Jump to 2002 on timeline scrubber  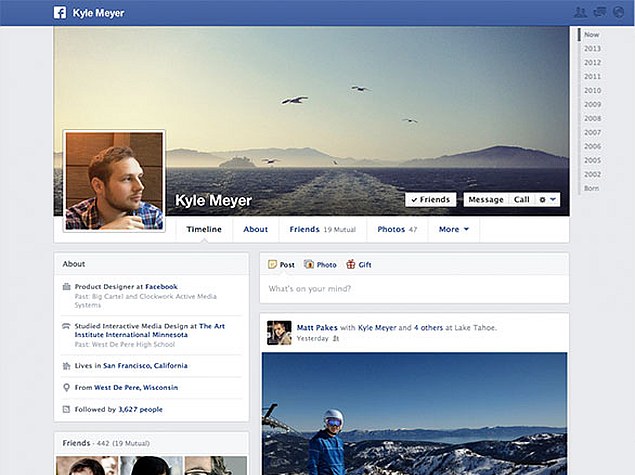592,175
